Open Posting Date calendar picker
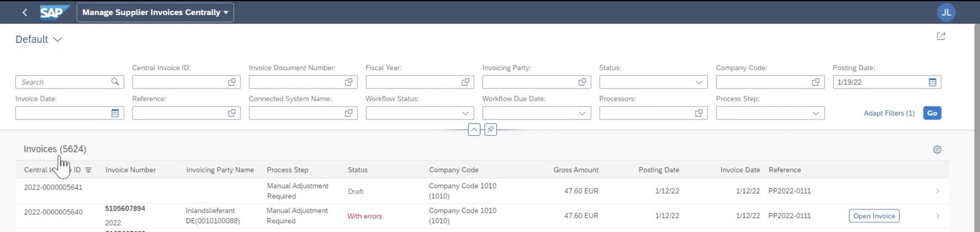 point(933,82)
